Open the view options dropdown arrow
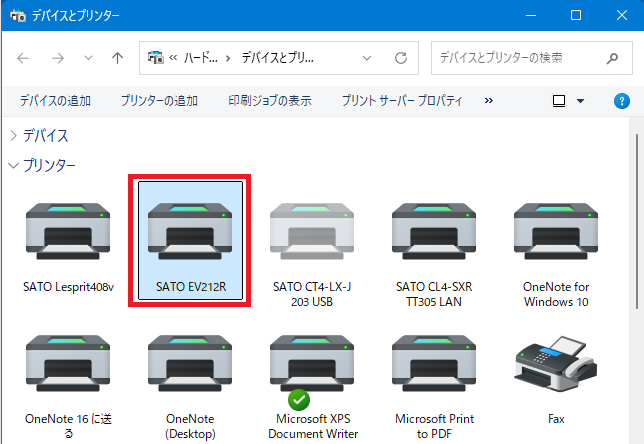This screenshot has width=644, height=444. 580,101
